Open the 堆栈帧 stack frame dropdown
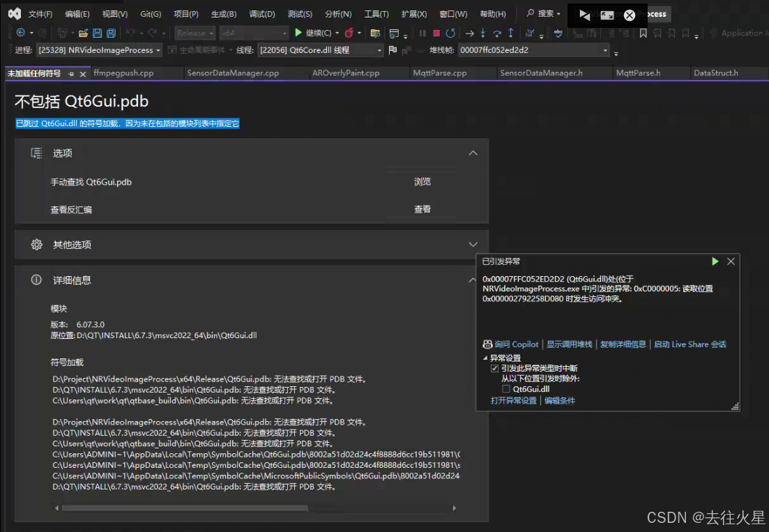Screen dimensions: 769x532 607,50
